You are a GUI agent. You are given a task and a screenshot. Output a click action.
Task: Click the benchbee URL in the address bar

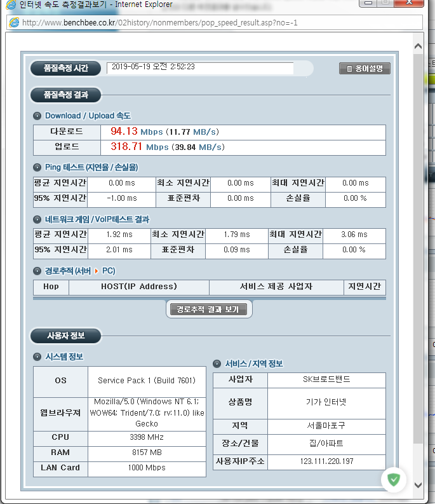[x=159, y=23]
